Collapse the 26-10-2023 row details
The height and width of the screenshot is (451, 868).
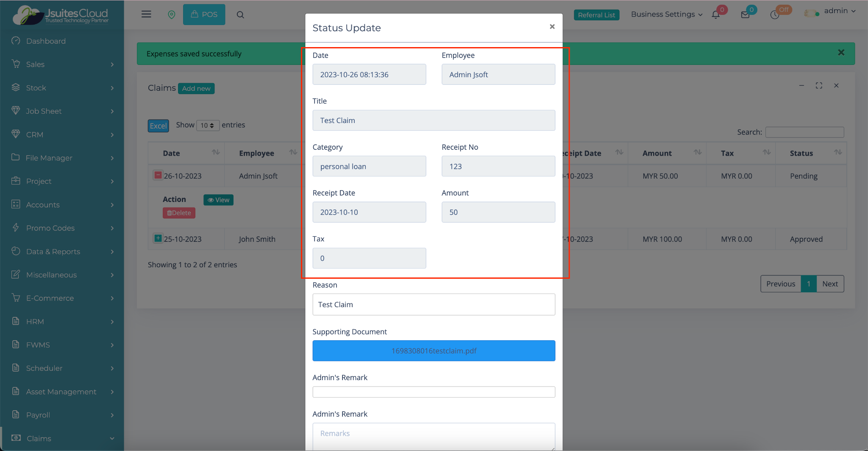click(x=158, y=175)
